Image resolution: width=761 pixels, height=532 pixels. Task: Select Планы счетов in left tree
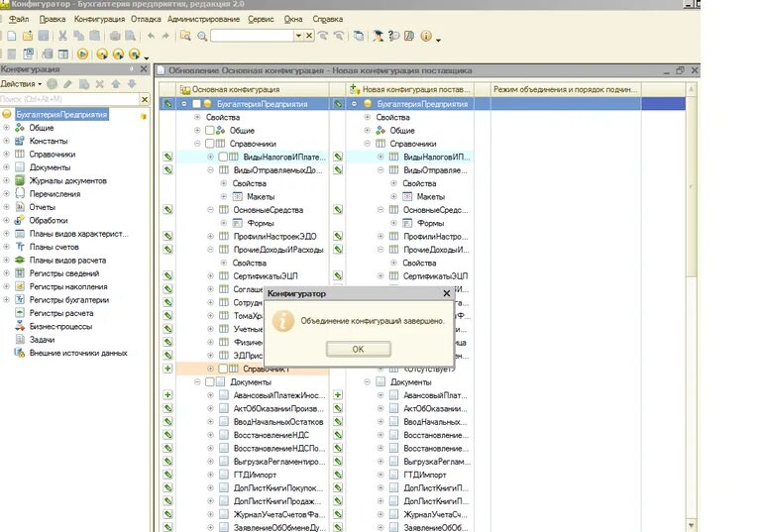click(x=54, y=247)
